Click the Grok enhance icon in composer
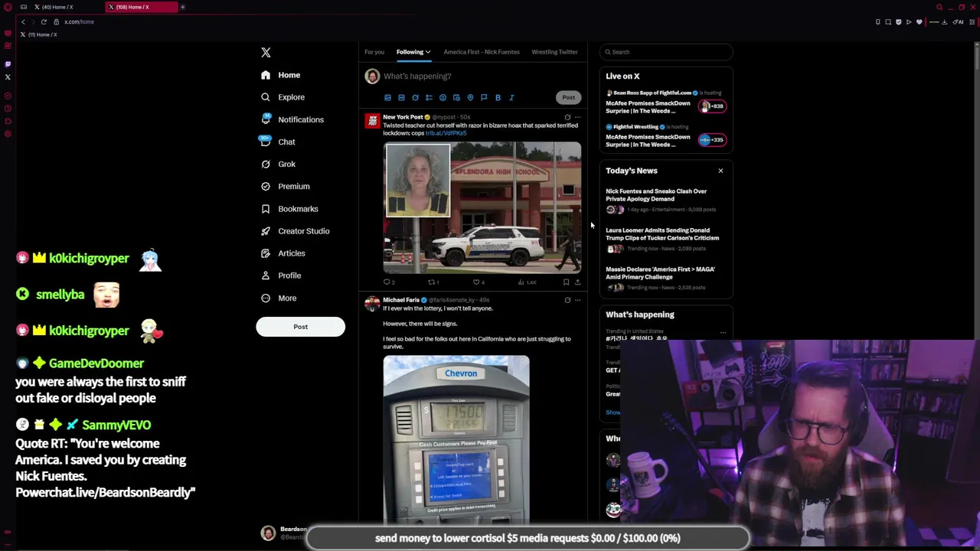Image resolution: width=980 pixels, height=551 pixels. point(415,98)
